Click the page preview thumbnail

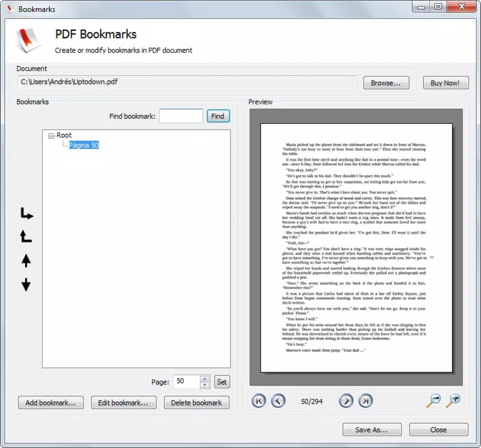coord(356,248)
